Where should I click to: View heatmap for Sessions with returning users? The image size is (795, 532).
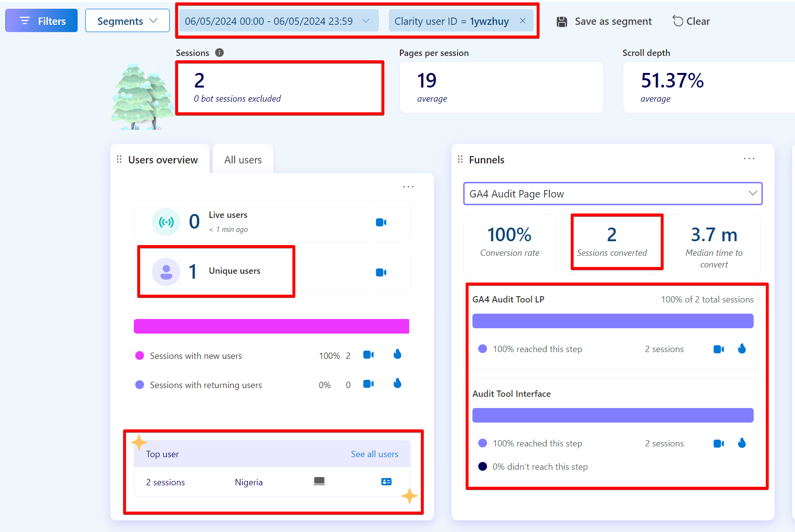pos(397,383)
